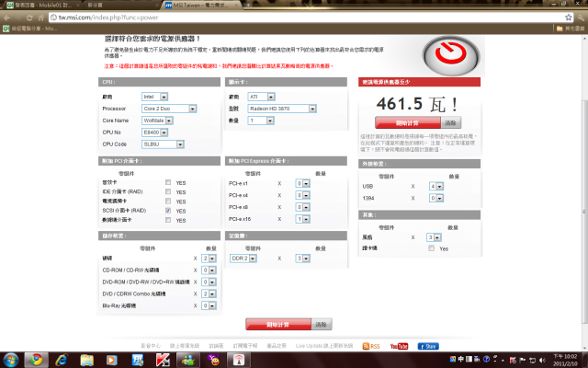Click the Action Center flag tray icon
This screenshot has width=588, height=368.
(523, 360)
